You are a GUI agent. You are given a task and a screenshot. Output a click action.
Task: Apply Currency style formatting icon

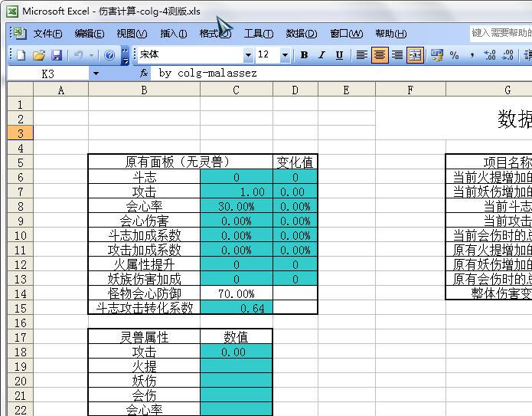coord(437,55)
